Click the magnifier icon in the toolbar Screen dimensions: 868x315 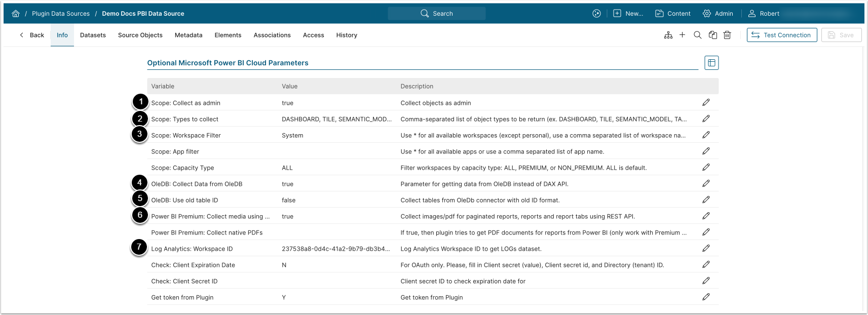pos(697,35)
